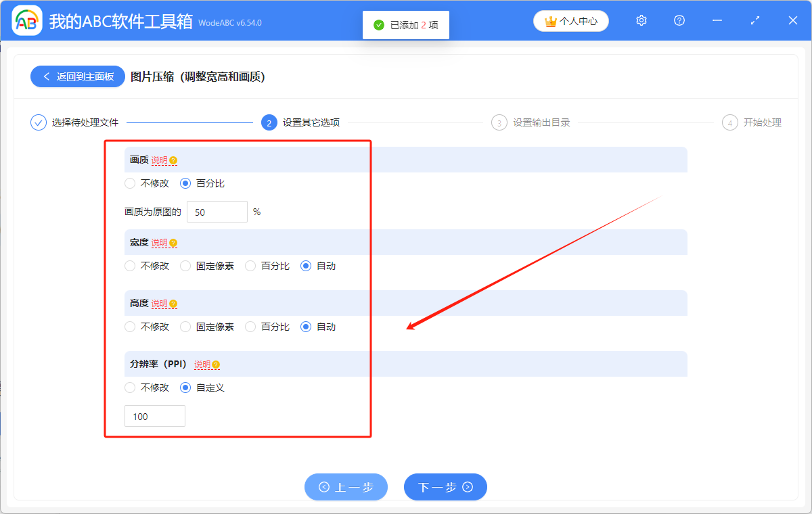This screenshot has width=812, height=514.
Task: Click the ABC app logo icon
Action: [x=27, y=20]
